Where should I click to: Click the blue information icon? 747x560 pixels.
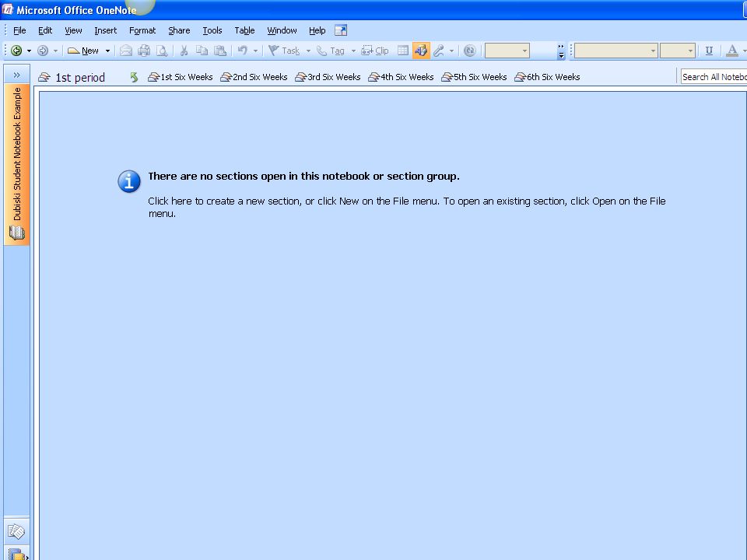129,181
